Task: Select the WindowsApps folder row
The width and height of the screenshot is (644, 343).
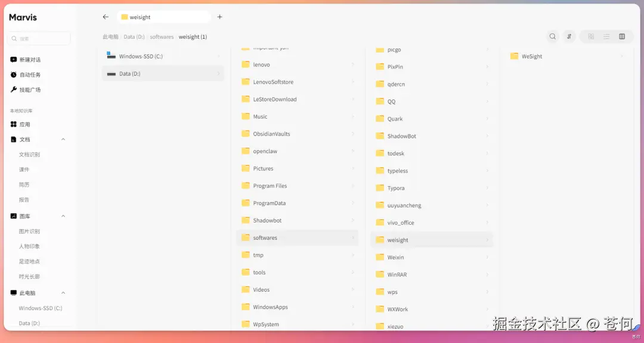Action: click(298, 307)
